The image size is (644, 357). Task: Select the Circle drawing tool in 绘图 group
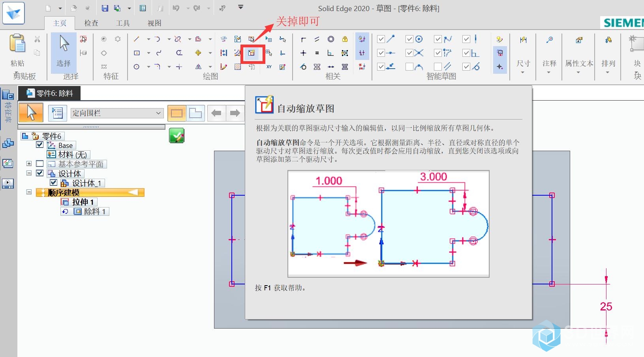pos(137,67)
